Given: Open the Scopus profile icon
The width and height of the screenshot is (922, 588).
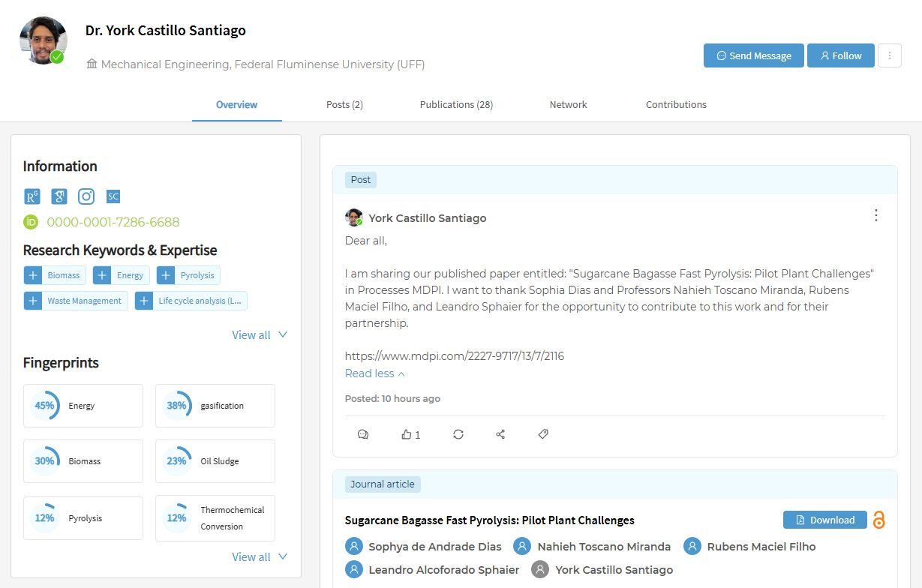Looking at the screenshot, I should [x=113, y=196].
